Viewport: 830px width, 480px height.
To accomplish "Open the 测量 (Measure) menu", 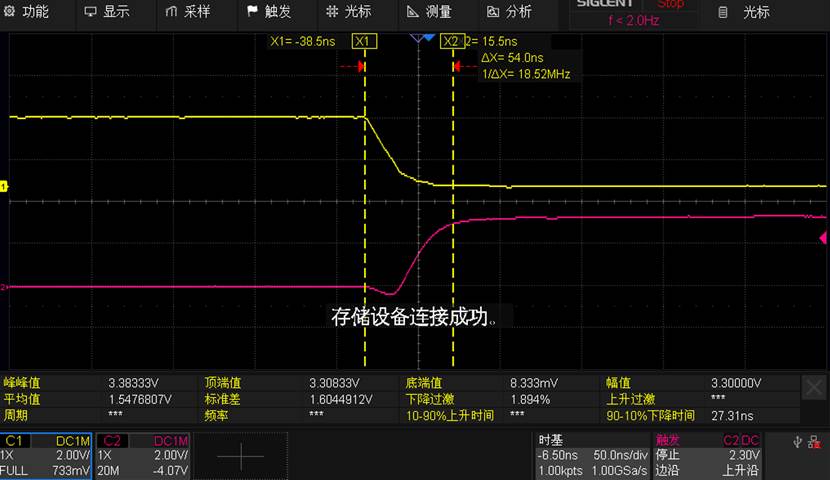I will (x=430, y=11).
